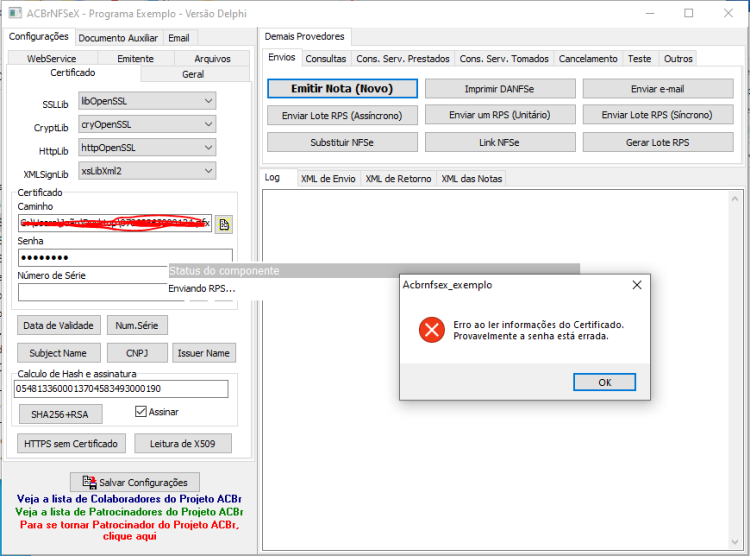The width and height of the screenshot is (750, 556).
Task: Click Substituir NFSe button
Action: coord(342,142)
